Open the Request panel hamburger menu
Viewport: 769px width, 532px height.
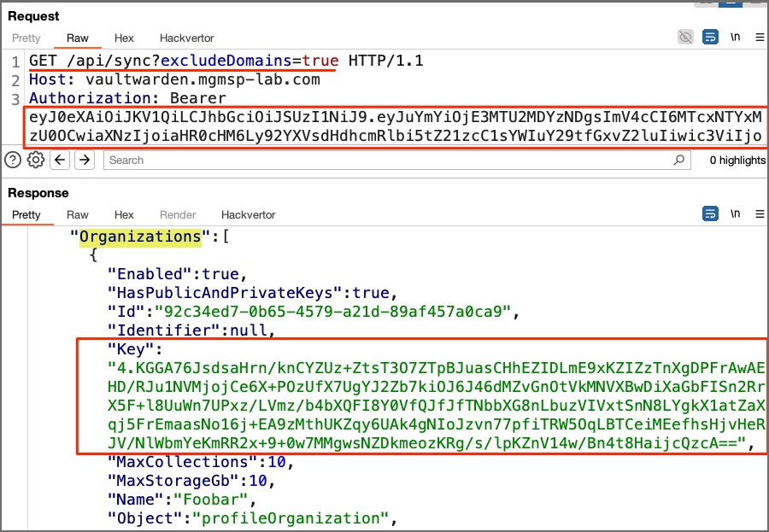pos(759,38)
